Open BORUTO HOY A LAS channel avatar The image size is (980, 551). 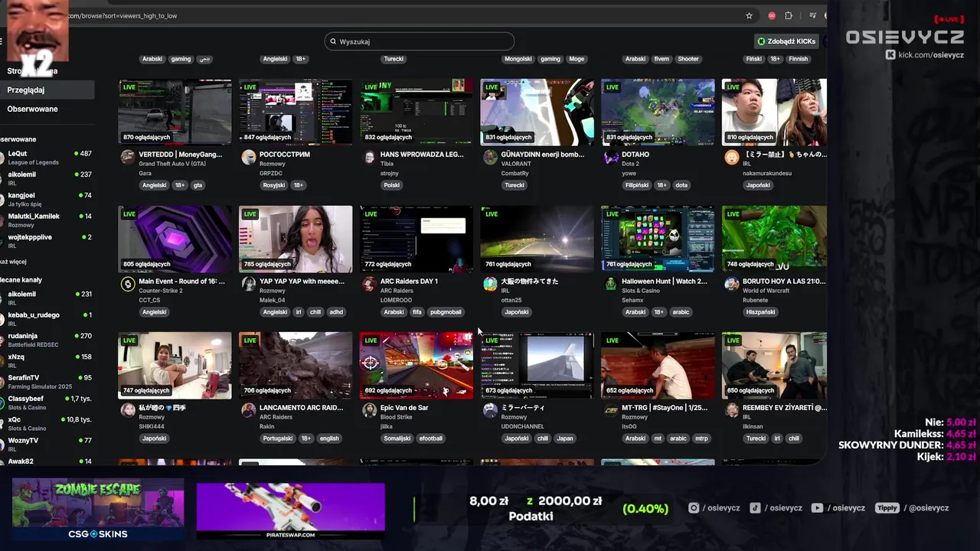point(732,284)
